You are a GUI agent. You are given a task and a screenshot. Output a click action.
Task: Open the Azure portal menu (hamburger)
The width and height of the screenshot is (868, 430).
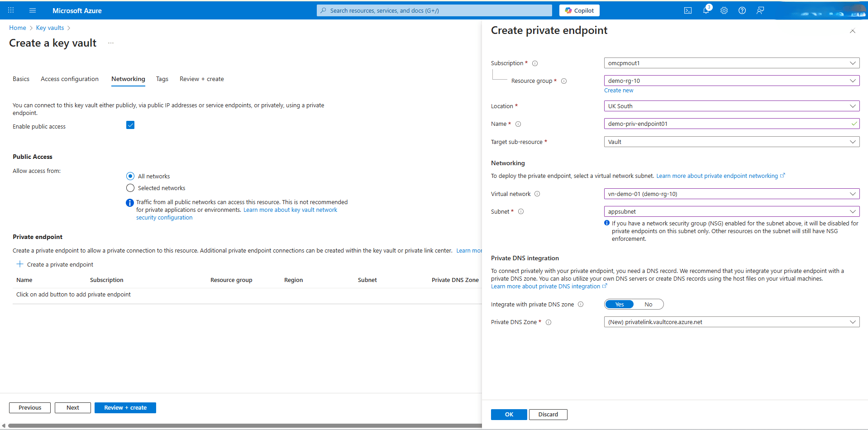click(x=32, y=10)
